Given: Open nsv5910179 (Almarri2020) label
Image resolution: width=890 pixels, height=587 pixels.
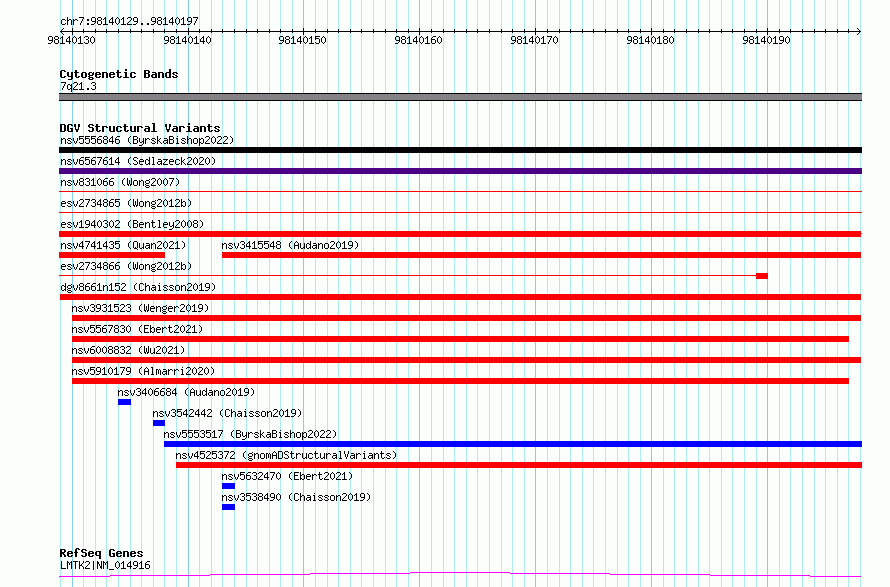Looking at the screenshot, I should 143,371.
